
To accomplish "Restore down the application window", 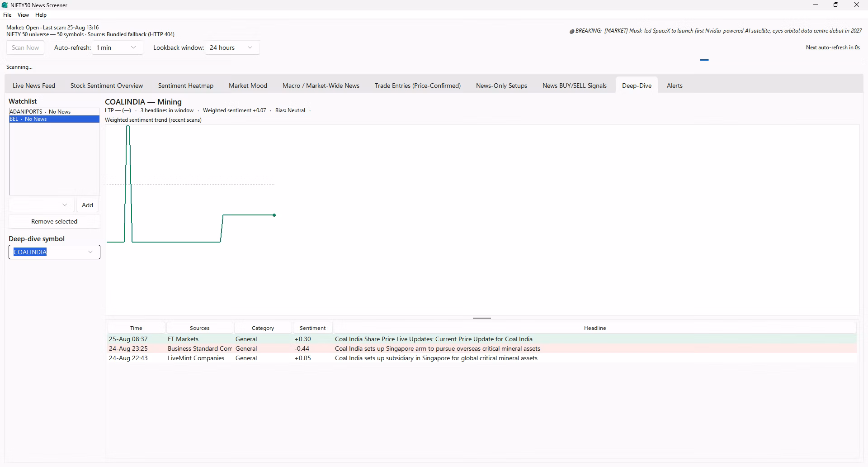I will [836, 5].
